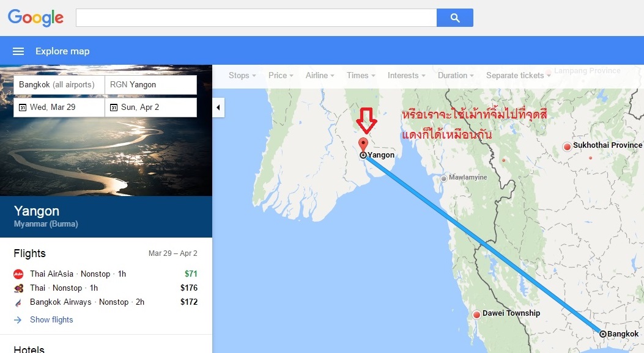Viewport: 644px width, 353px height.
Task: Click the Google search input field
Action: [x=256, y=18]
